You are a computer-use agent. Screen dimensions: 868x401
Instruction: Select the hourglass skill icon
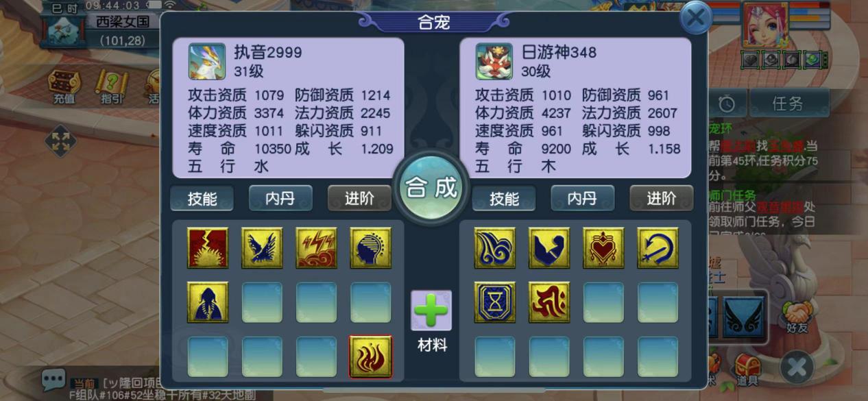(x=495, y=302)
